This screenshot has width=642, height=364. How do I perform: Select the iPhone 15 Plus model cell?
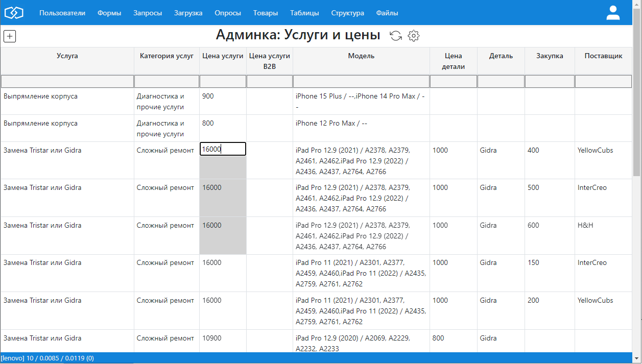point(361,101)
